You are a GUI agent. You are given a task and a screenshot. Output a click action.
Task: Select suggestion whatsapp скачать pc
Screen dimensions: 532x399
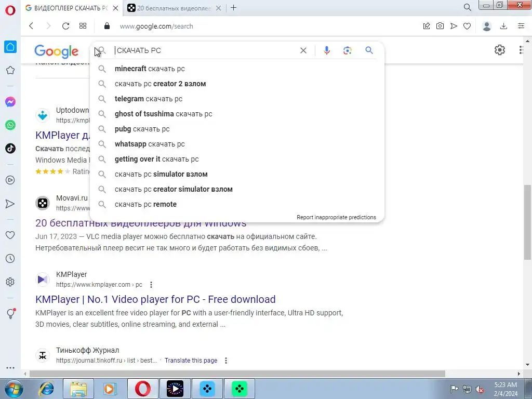(237, 144)
